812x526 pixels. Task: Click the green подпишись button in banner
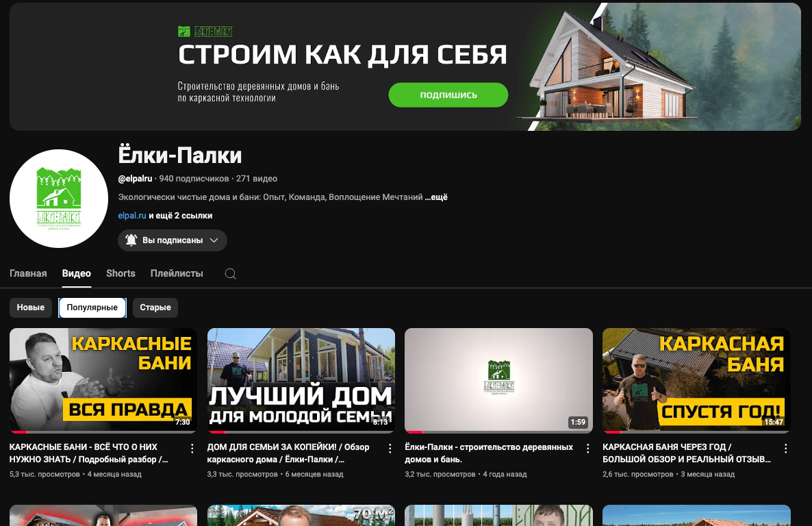click(x=448, y=95)
